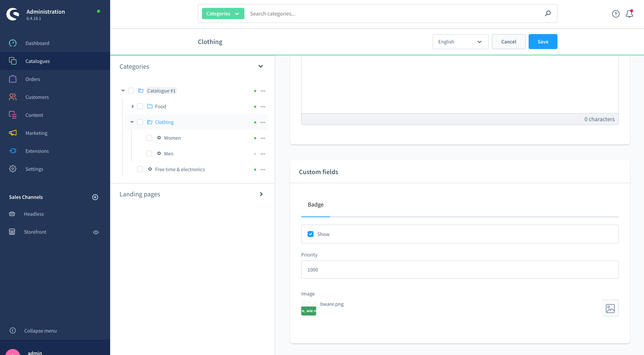Select Women category in tree
This screenshot has width=644, height=355.
tap(172, 138)
